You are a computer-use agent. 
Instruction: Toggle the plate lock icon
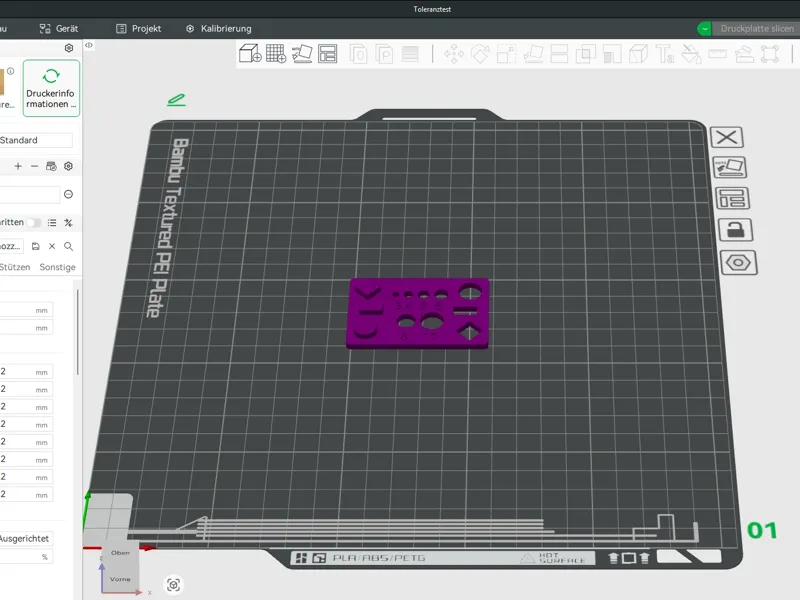pyautogui.click(x=735, y=230)
